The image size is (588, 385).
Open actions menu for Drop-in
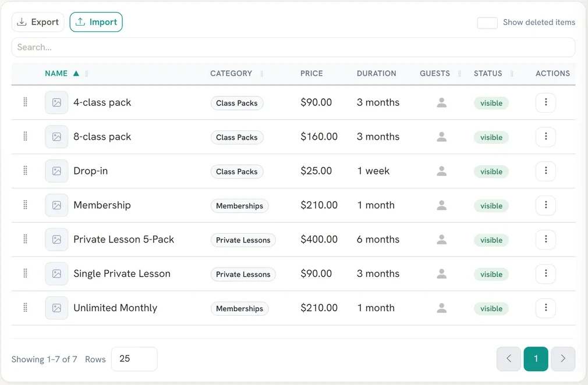[x=546, y=171]
